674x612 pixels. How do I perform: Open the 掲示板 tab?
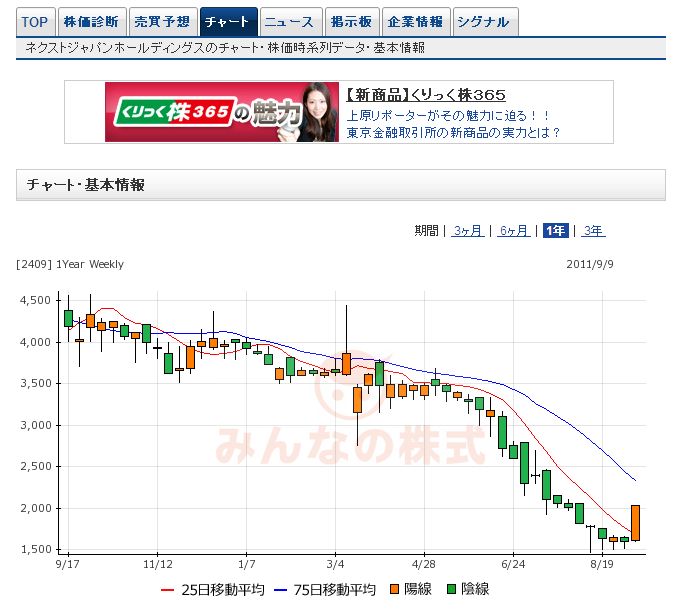(352, 21)
